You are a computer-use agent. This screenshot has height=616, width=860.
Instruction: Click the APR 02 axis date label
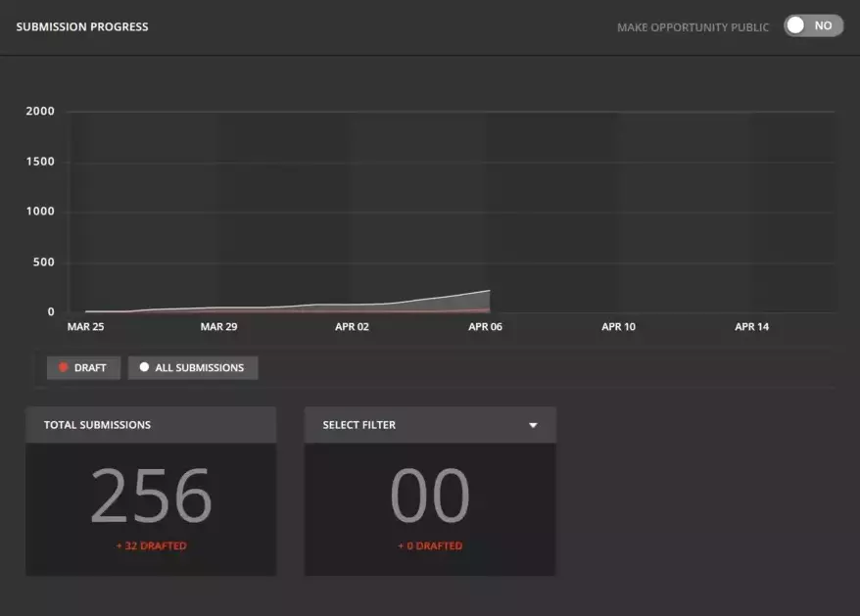tap(352, 327)
